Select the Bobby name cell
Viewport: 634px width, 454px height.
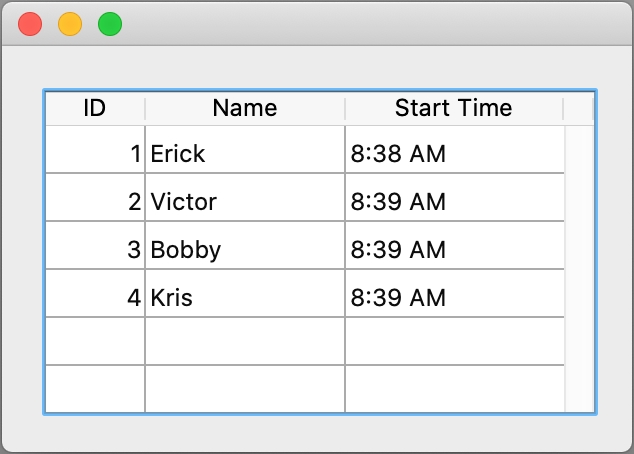tap(245, 250)
